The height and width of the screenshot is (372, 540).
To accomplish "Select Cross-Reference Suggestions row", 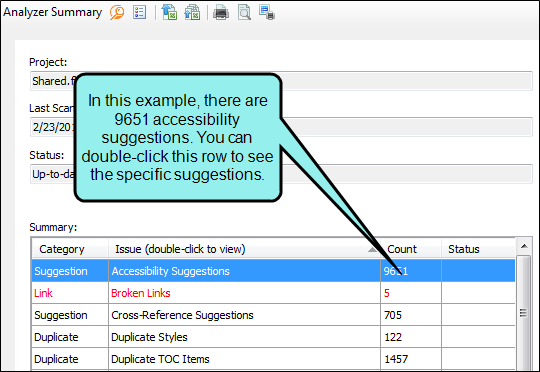I will [273, 315].
